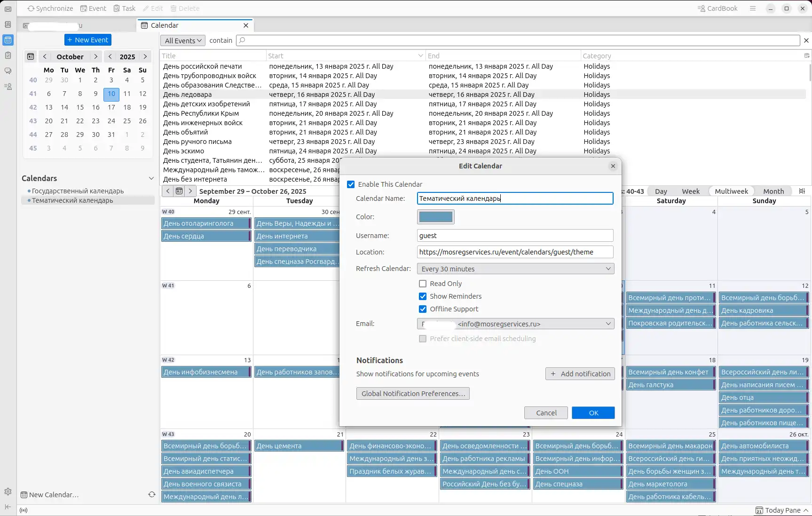Click the refresh calendars icon near New Calendar
The height and width of the screenshot is (516, 812).
click(x=151, y=494)
